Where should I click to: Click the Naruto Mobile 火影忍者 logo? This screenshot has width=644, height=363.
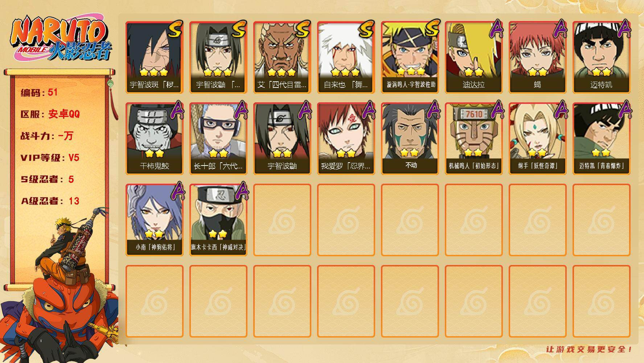pos(61,38)
